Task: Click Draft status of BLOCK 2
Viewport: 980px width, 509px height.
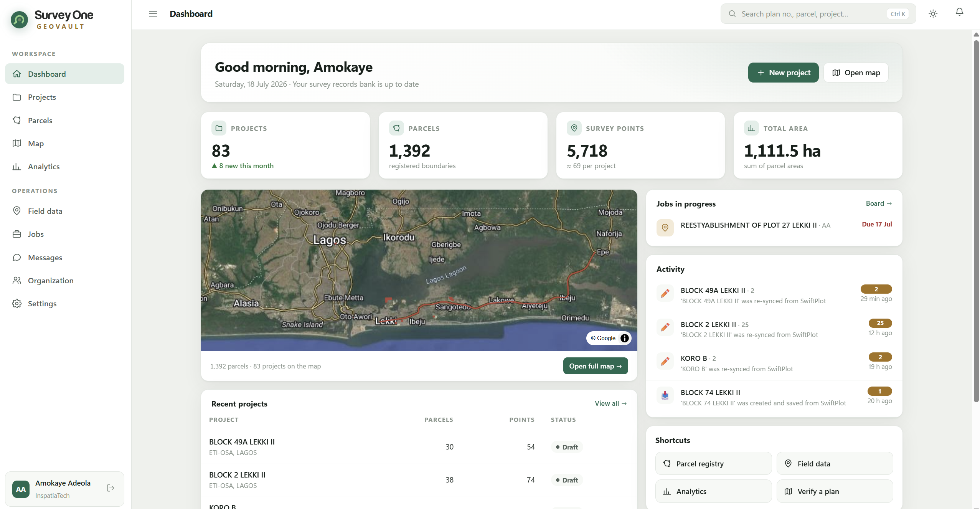Action: 567,480
